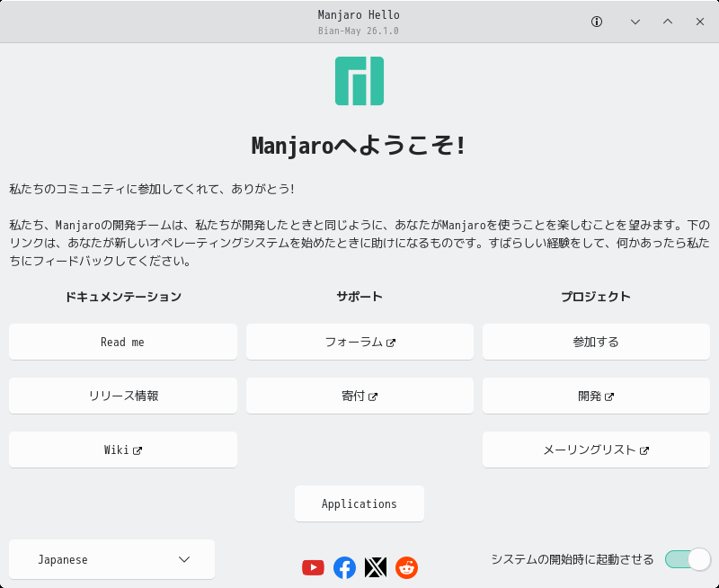
Task: Click the About info icon in title bar
Action: 597,22
